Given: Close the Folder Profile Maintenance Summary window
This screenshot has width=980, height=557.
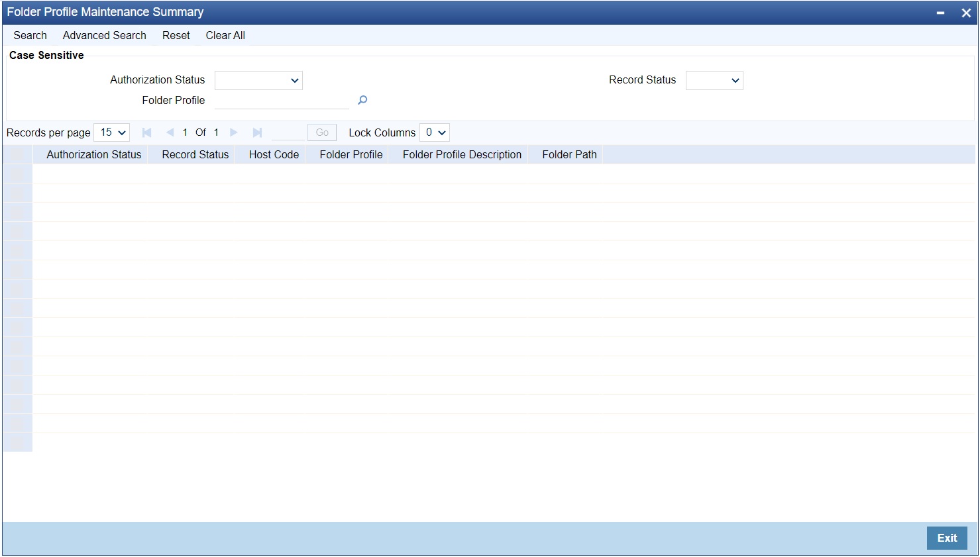Looking at the screenshot, I should pyautogui.click(x=966, y=13).
